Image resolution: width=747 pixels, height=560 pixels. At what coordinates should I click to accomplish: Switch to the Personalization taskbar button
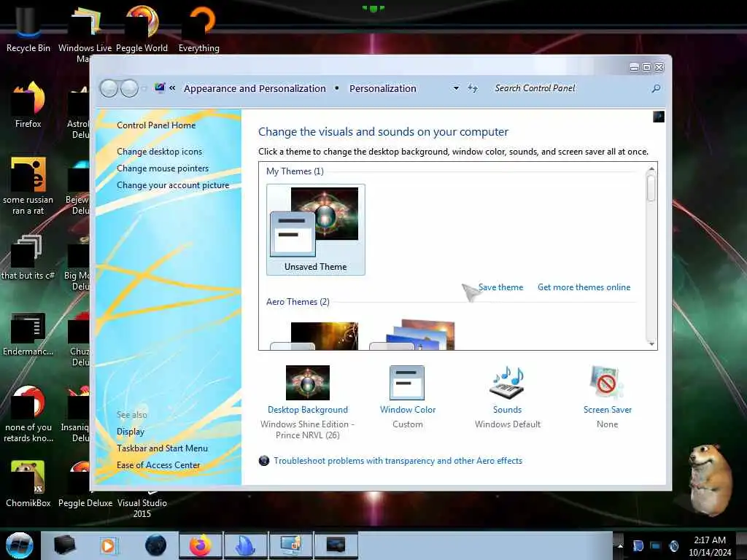click(291, 545)
